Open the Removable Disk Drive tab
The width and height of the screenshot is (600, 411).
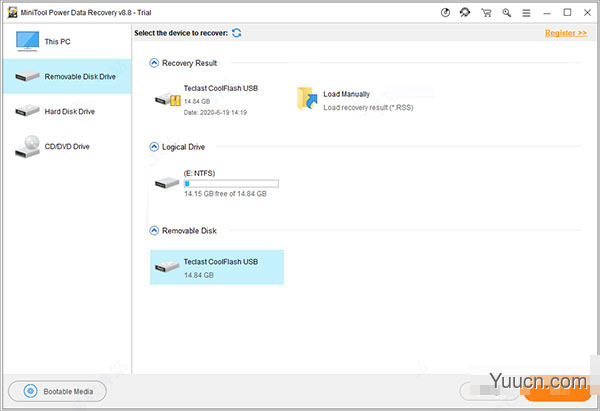[67, 77]
